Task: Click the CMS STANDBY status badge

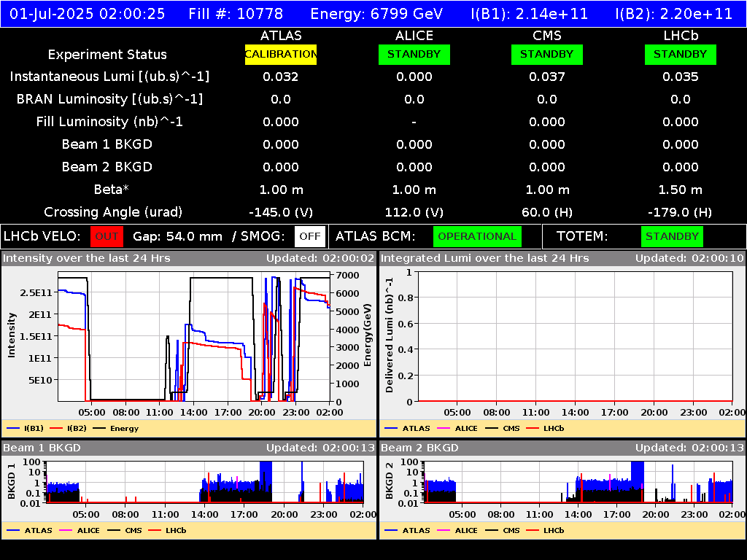Action: pos(547,54)
